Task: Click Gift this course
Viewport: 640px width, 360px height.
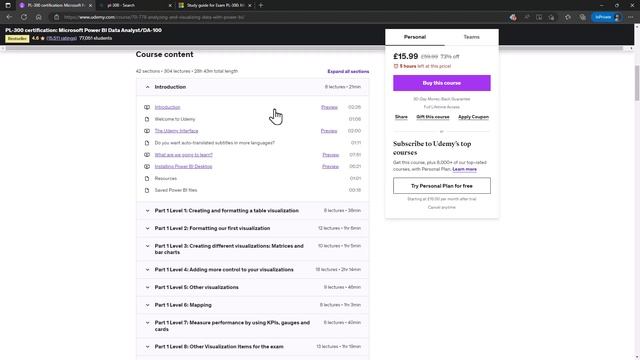Action: 433,117
